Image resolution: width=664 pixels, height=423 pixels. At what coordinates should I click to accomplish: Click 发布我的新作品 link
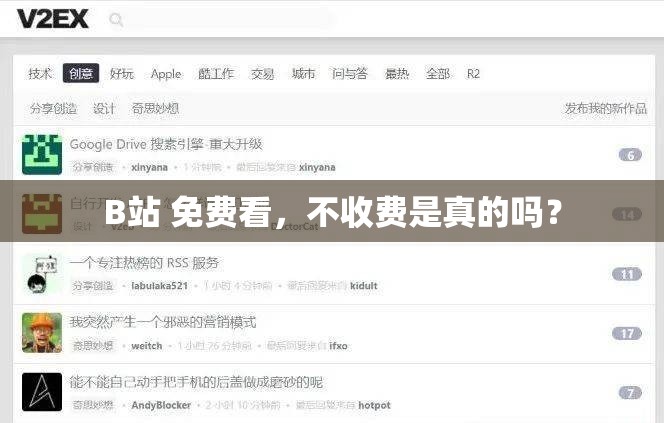pos(606,108)
